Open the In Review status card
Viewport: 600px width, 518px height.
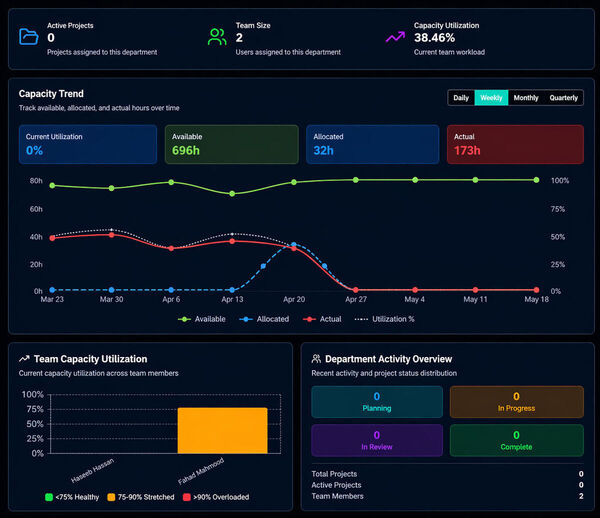point(377,440)
